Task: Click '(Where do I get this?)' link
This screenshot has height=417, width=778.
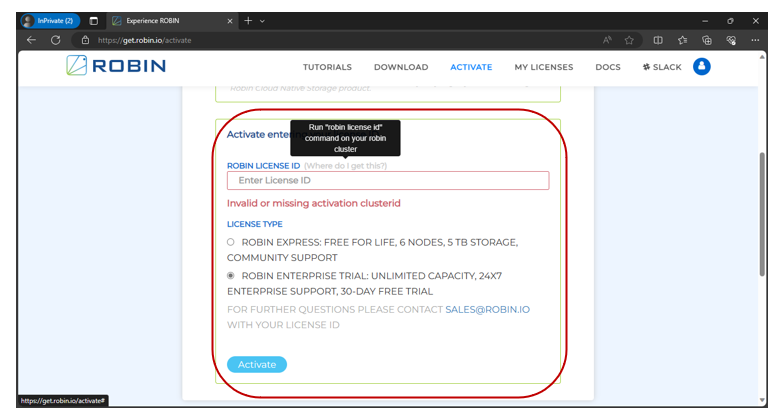Action: pos(345,166)
